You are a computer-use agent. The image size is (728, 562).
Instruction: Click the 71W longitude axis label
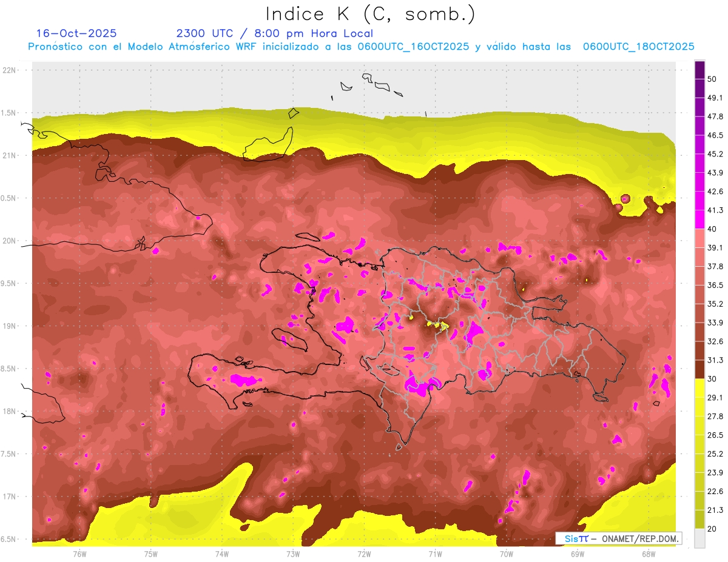435,554
